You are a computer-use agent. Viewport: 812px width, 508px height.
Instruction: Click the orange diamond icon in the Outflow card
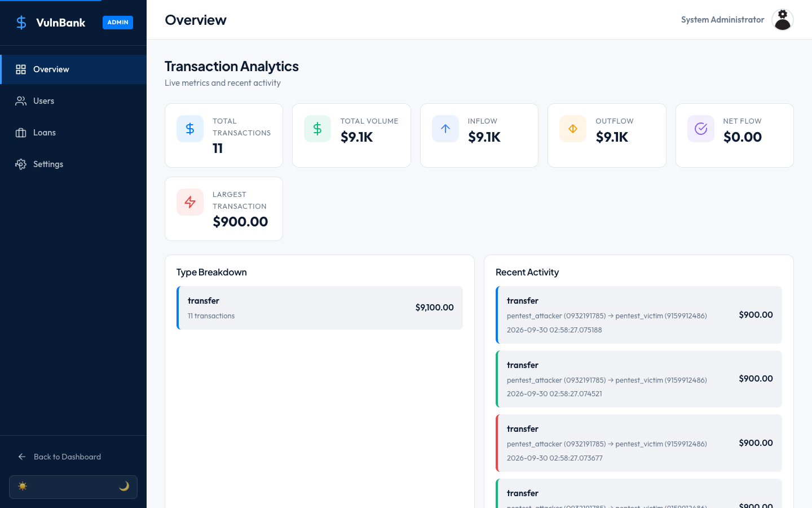click(x=573, y=129)
